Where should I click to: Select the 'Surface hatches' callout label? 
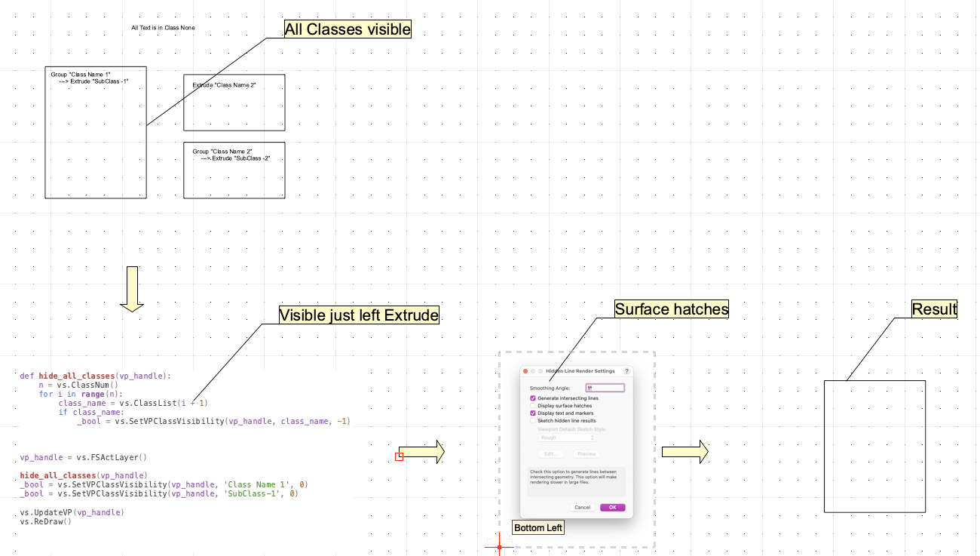coord(672,309)
